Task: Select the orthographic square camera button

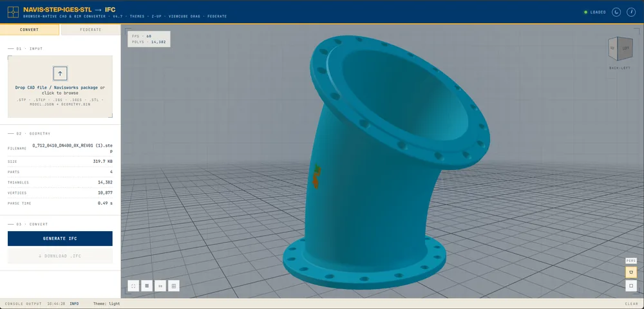Action: 631,285
